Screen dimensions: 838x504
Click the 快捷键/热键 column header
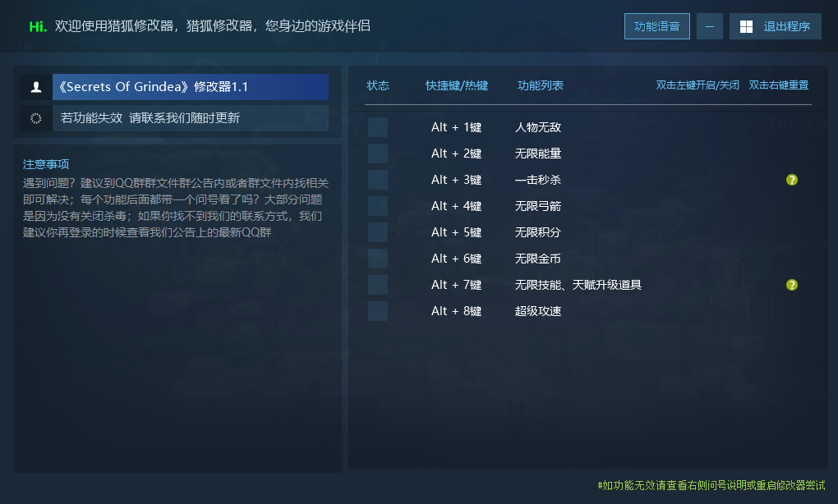(x=457, y=85)
